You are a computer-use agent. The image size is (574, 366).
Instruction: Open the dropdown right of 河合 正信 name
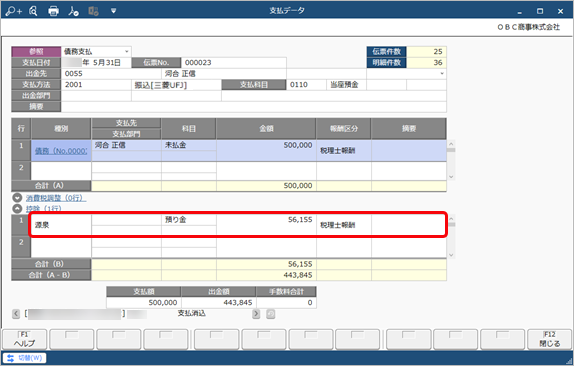[442, 74]
